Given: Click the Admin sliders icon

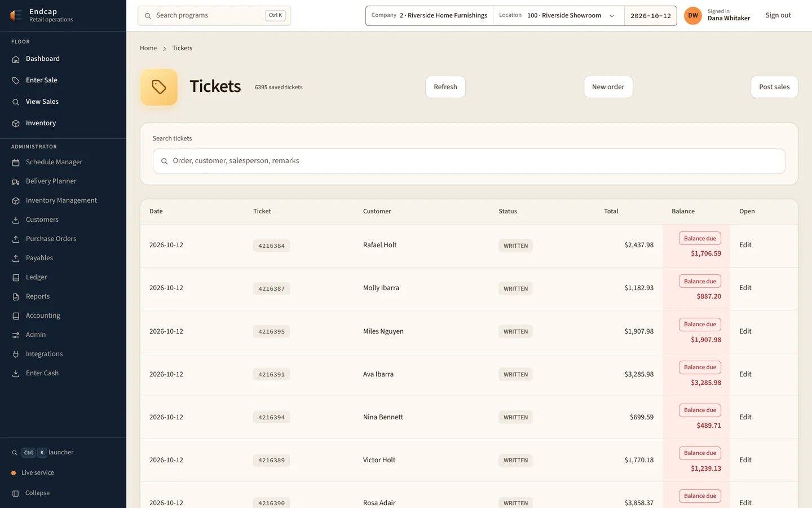Looking at the screenshot, I should coord(16,335).
